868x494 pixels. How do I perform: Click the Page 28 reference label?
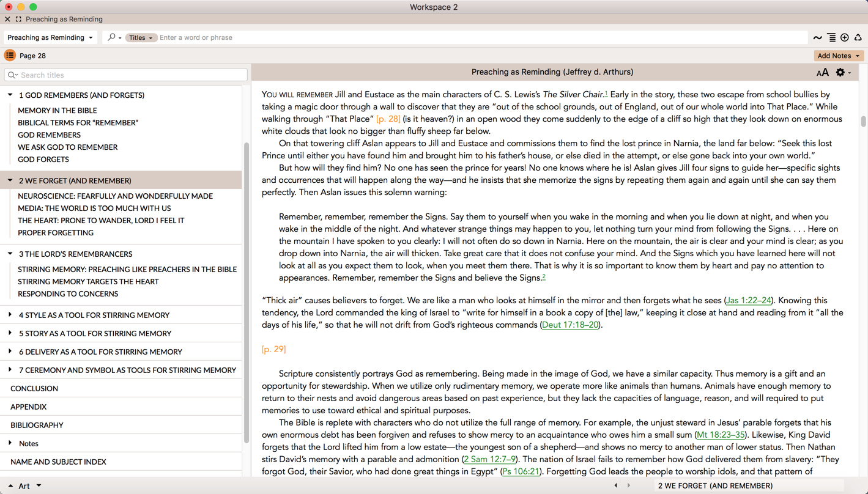32,56
